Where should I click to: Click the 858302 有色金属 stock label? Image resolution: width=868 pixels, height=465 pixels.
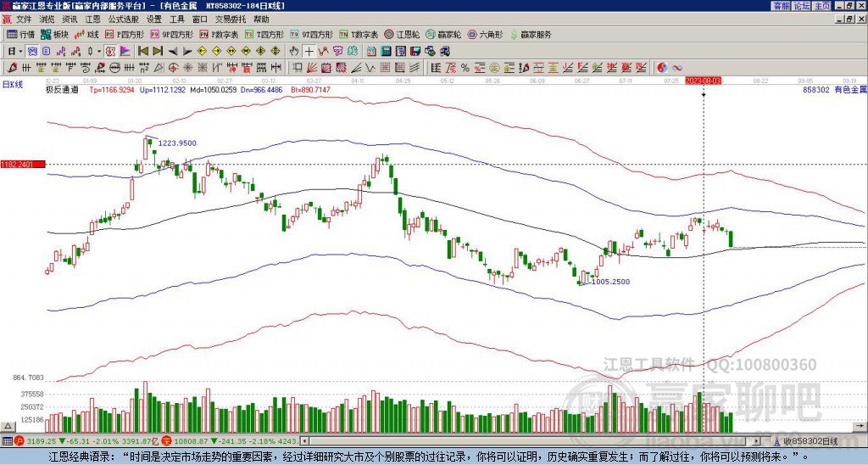coord(835,90)
